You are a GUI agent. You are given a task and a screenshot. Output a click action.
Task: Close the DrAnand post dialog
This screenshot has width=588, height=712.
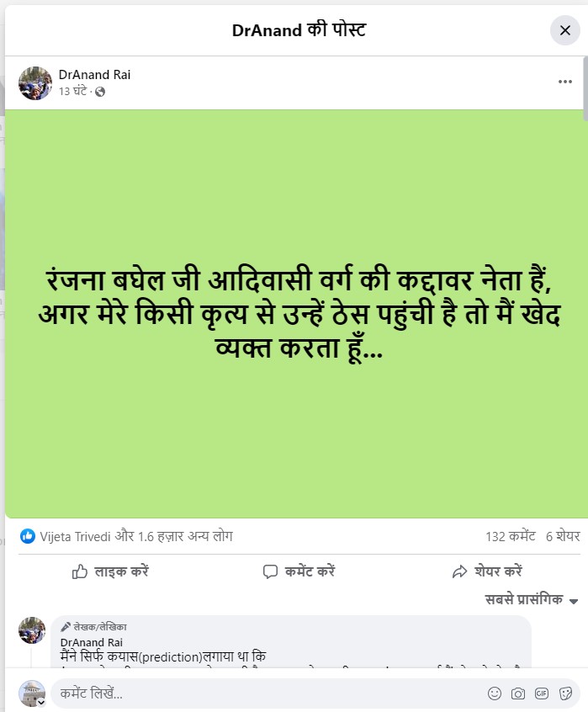click(564, 30)
